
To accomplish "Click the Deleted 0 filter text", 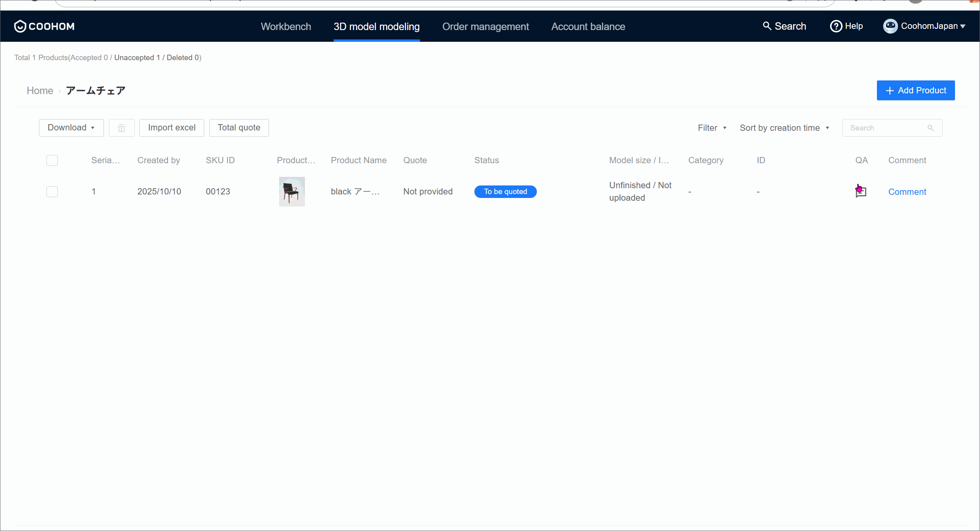I will [x=183, y=57].
